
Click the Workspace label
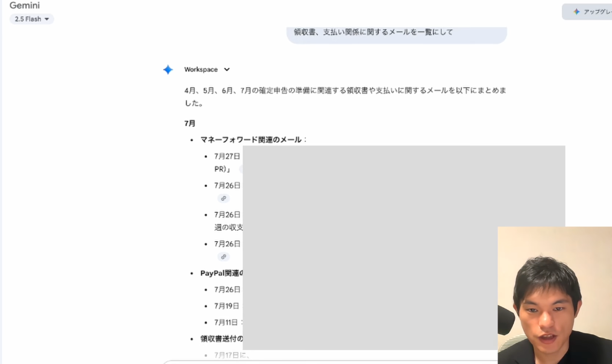pos(201,69)
